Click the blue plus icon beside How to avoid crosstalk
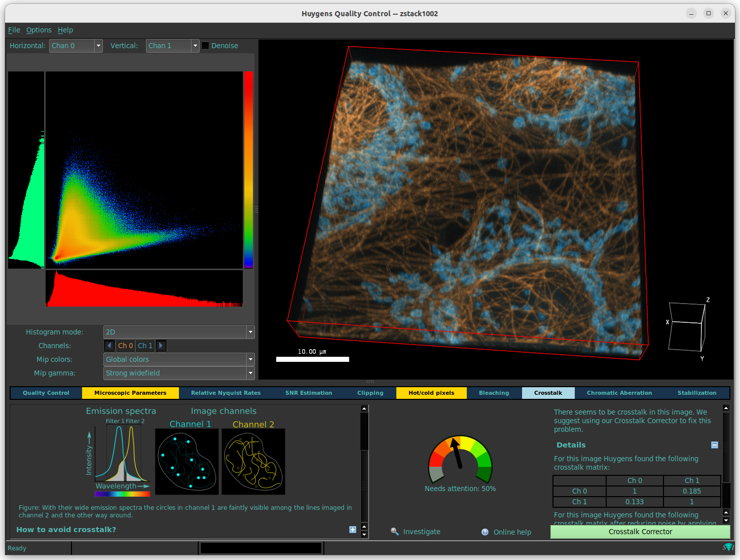The width and height of the screenshot is (740, 560). point(353,529)
